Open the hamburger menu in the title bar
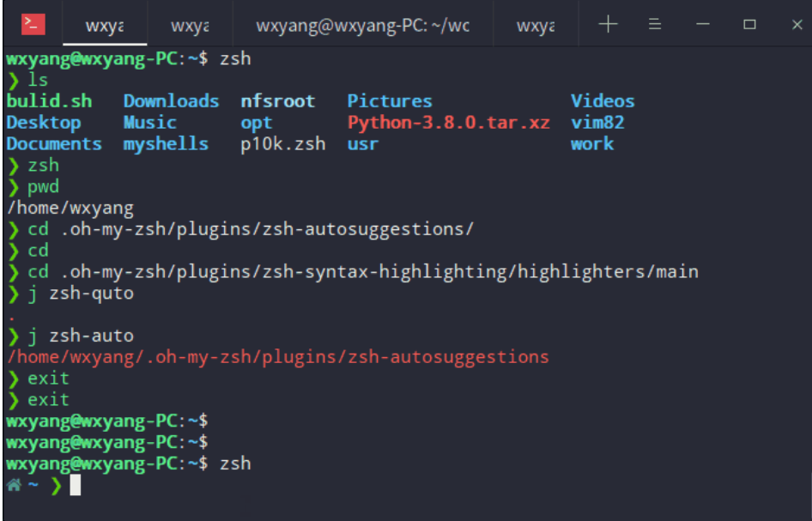812x521 pixels. [x=655, y=24]
